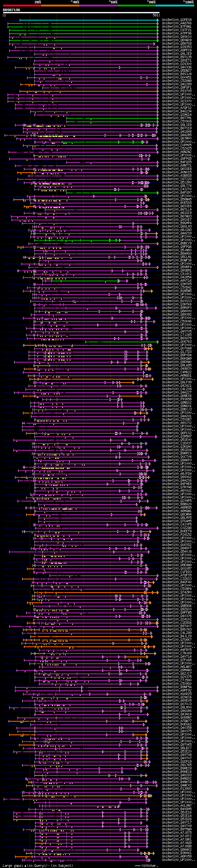Select hit UniRef100_A9PFC8
The image size is (197, 868).
[176, 50]
